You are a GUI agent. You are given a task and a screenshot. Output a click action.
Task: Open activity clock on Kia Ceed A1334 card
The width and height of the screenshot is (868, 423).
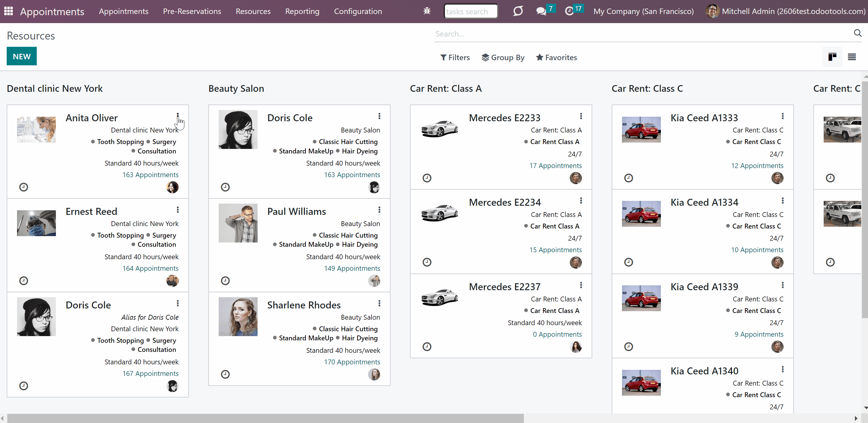[628, 262]
